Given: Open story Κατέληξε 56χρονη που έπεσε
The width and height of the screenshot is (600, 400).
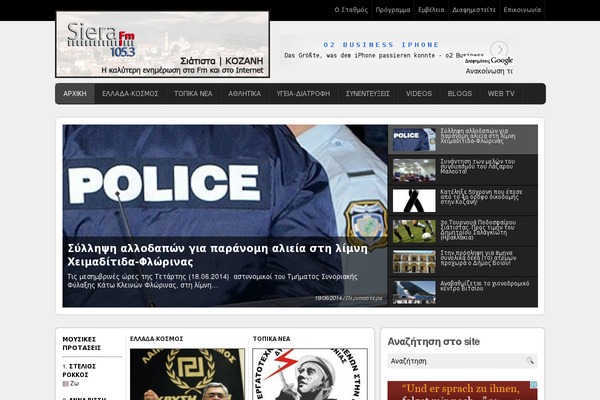Looking at the screenshot, I should (481, 197).
